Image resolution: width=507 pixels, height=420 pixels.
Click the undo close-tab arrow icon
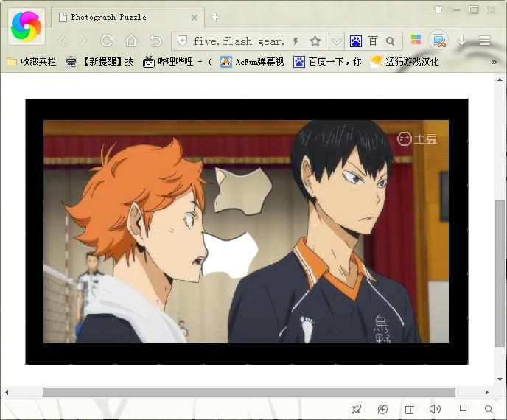tap(155, 41)
